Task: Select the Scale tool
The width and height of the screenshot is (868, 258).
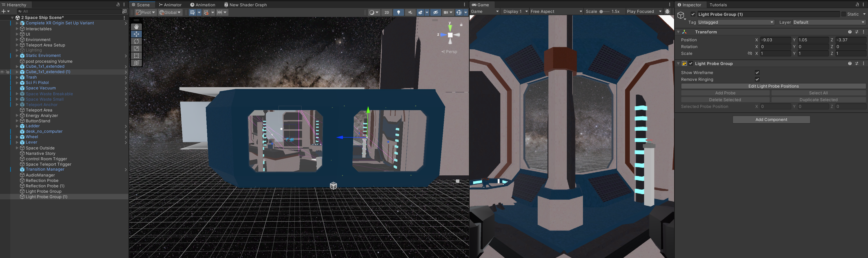Action: click(x=136, y=49)
